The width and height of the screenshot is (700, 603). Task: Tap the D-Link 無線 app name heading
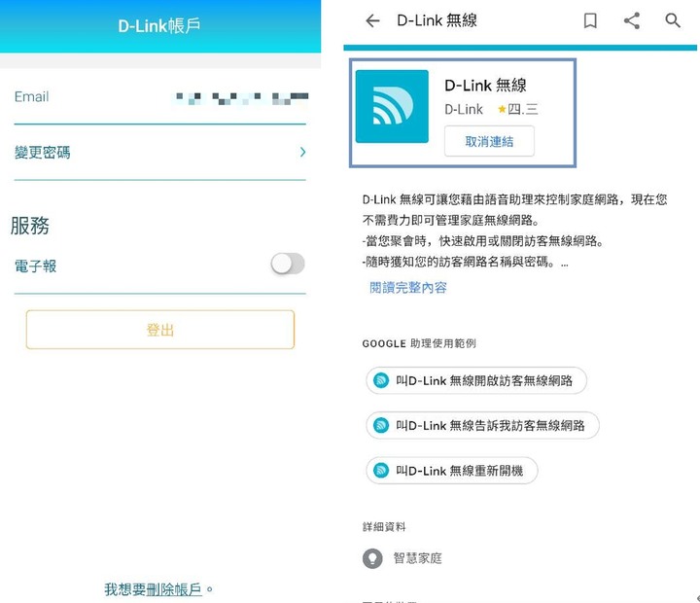coord(485,85)
